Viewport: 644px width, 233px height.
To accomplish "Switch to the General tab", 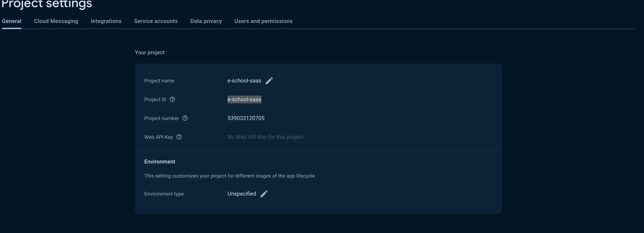I will [x=12, y=21].
